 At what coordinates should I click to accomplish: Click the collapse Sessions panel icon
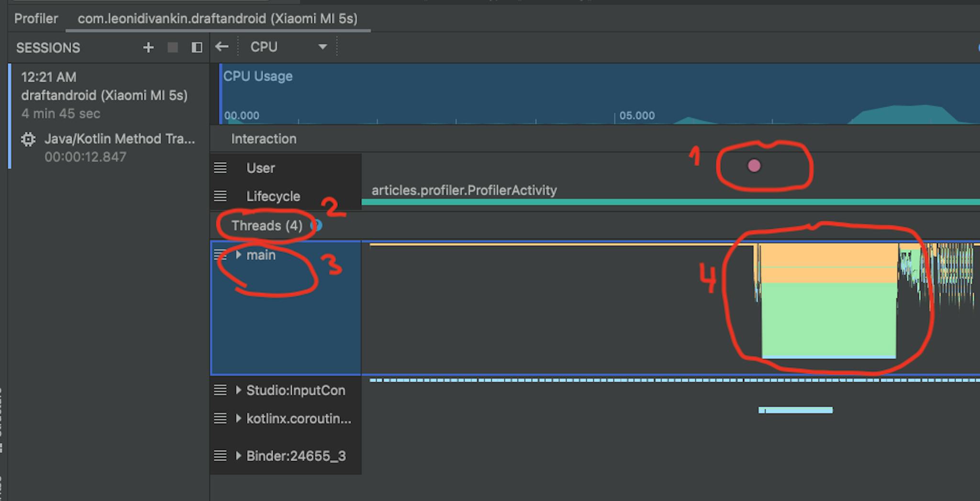point(196,47)
